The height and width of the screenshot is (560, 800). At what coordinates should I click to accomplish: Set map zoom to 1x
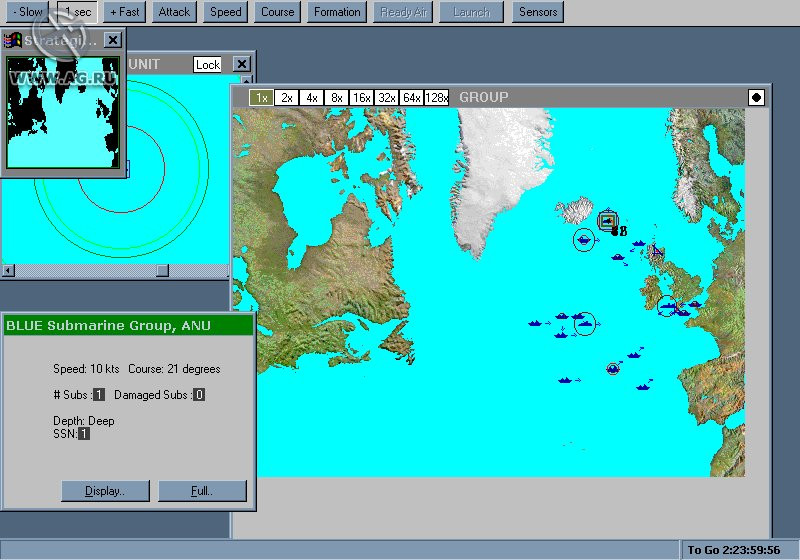pos(261,97)
